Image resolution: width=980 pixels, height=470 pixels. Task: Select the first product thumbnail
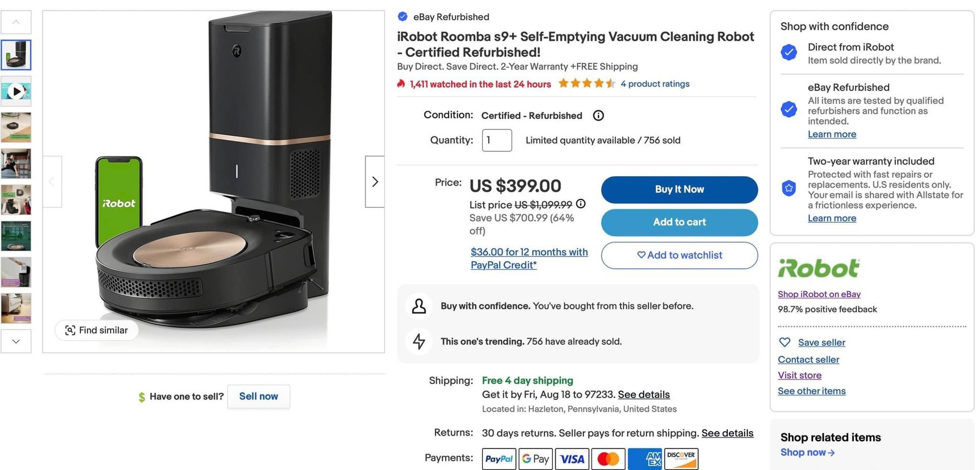point(16,55)
